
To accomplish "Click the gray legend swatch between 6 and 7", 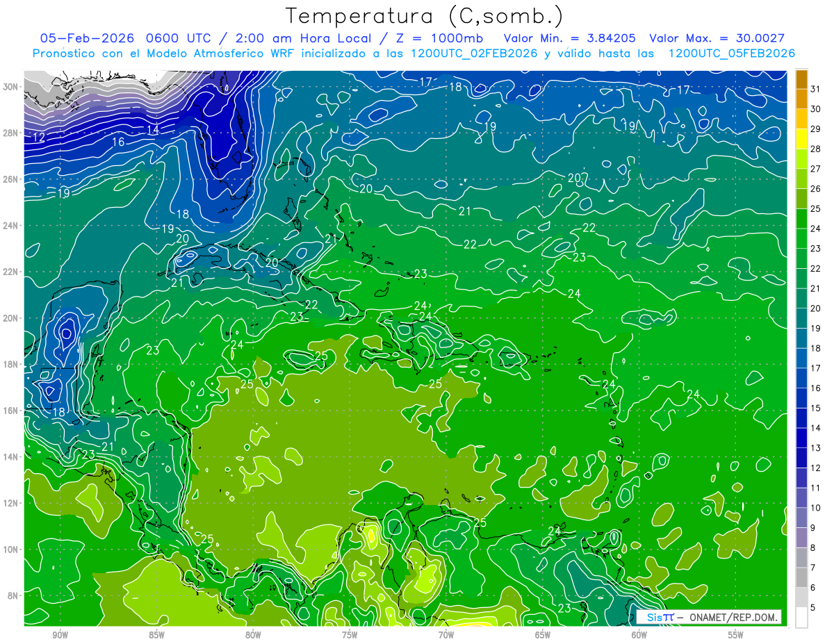I will click(x=801, y=578).
